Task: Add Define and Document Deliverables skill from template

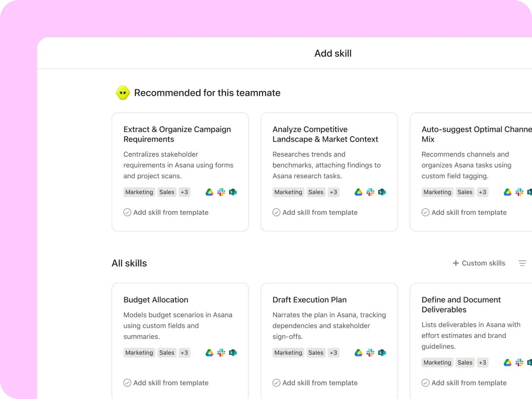Action: (x=464, y=383)
